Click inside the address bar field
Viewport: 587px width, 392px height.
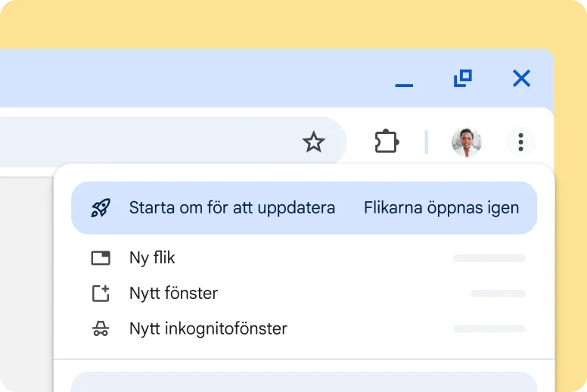click(x=151, y=142)
